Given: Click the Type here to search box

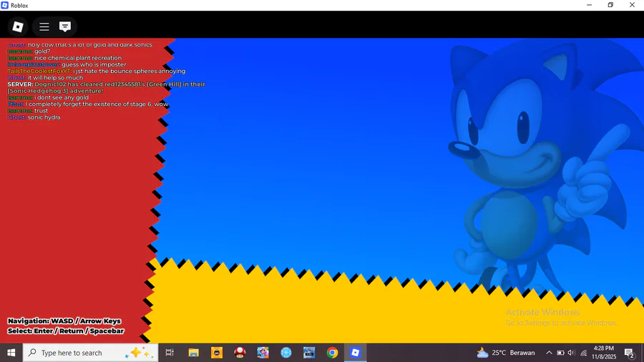Looking at the screenshot, I should (90, 353).
